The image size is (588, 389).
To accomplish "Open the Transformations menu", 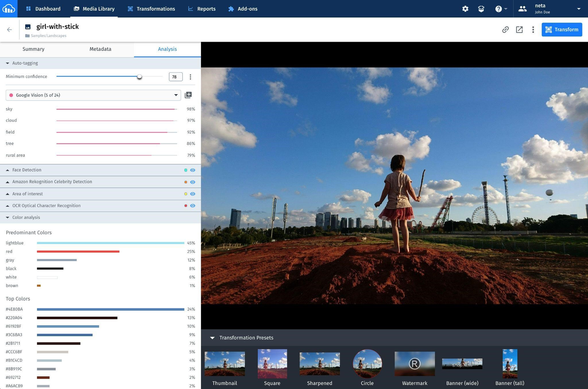I will click(x=151, y=9).
